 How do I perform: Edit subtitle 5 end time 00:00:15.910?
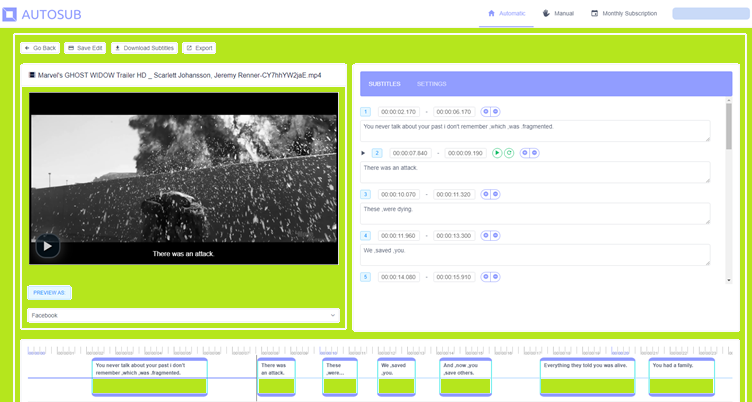454,277
